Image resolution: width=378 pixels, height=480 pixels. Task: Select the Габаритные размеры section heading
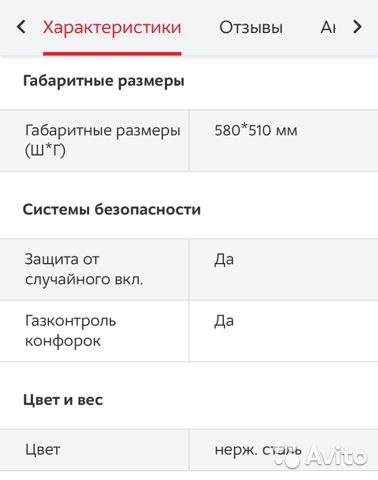[103, 81]
